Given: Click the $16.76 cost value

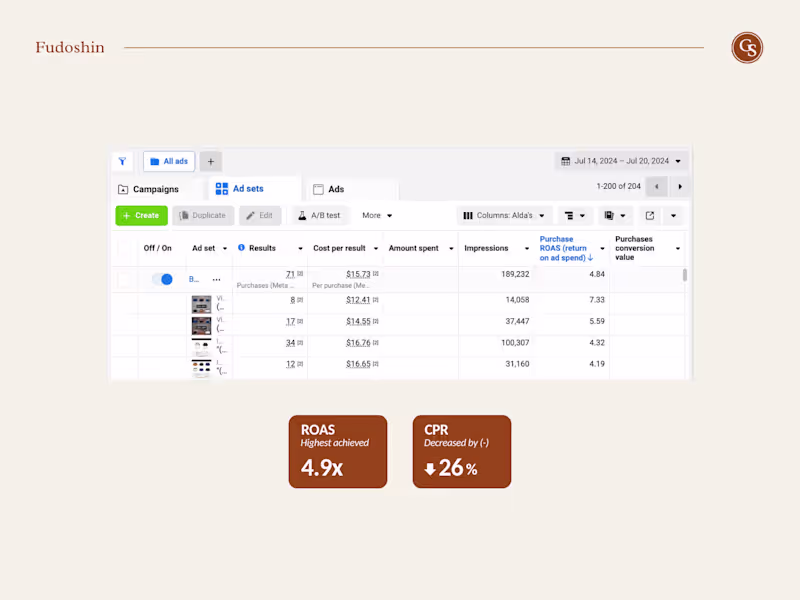Looking at the screenshot, I should (358, 343).
